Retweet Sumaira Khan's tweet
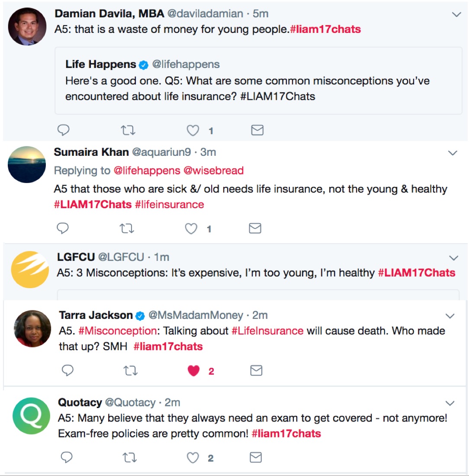 126,228
